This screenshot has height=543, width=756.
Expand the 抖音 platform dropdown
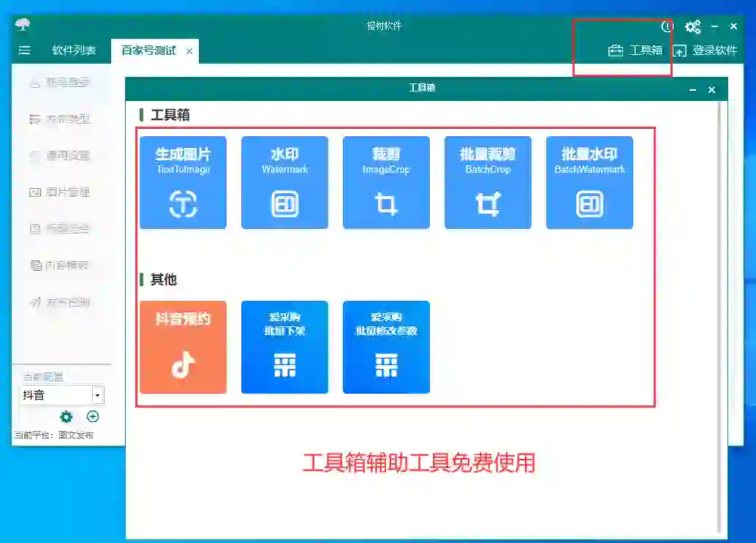[x=97, y=394]
